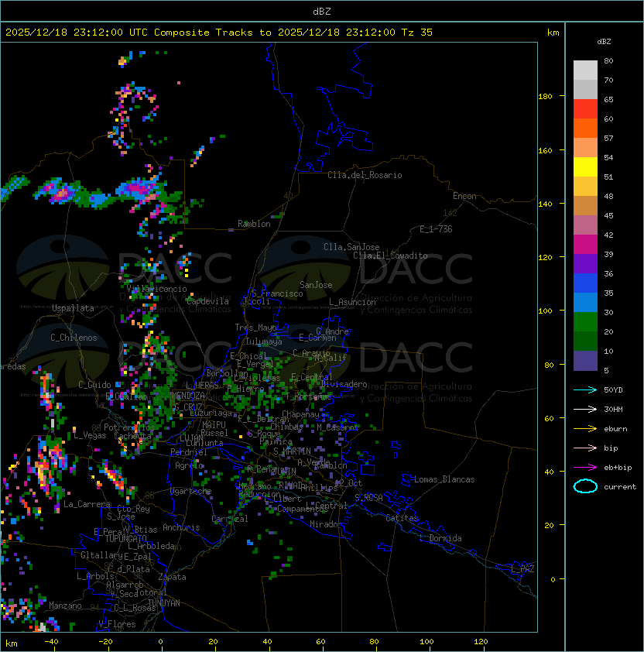644x652 pixels.
Task: Click the MENDOZA city label
Action: pyautogui.click(x=188, y=395)
